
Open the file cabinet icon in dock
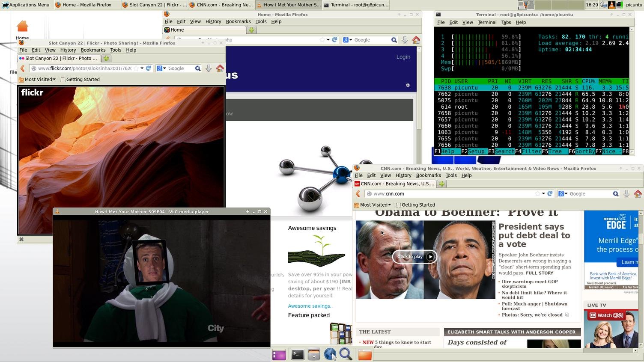coord(314,354)
